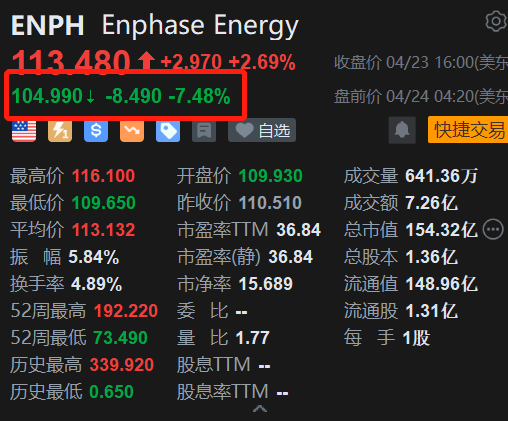Image resolution: width=508 pixels, height=421 pixels.
Task: Click the Enphase Energy company name
Action: pos(200,26)
